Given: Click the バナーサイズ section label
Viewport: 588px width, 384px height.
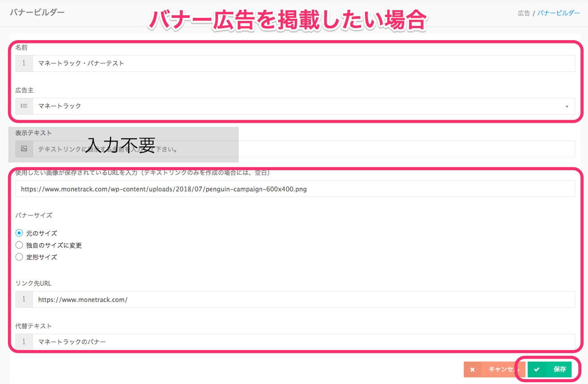Looking at the screenshot, I should click(x=34, y=215).
